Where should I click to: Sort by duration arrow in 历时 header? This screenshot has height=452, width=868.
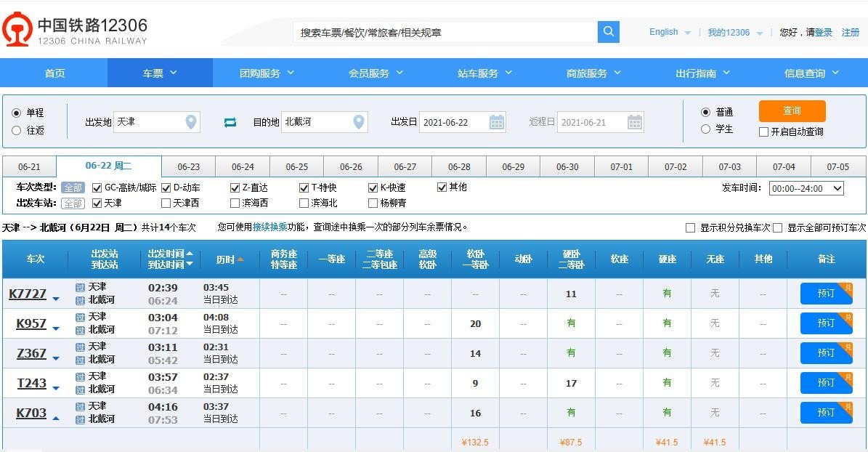point(240,259)
